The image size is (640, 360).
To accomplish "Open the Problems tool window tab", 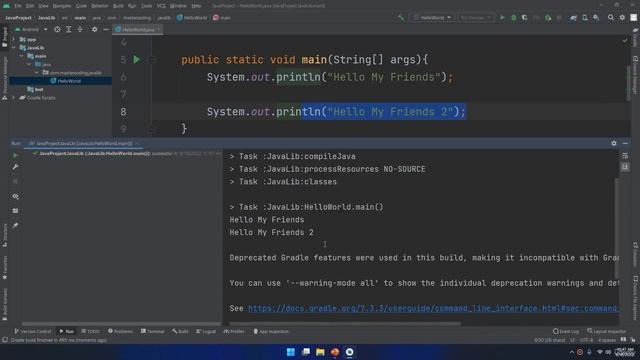I will [120, 331].
